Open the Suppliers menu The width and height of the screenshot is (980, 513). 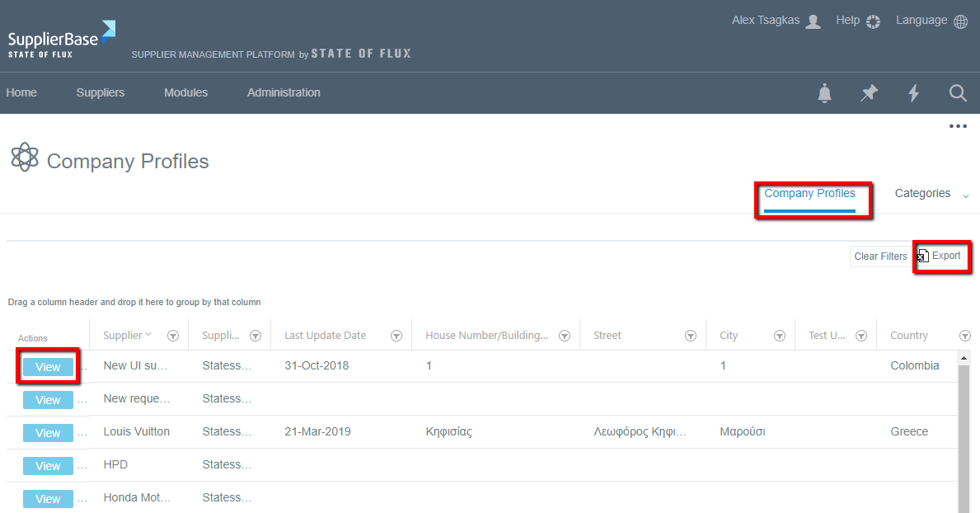pyautogui.click(x=100, y=92)
